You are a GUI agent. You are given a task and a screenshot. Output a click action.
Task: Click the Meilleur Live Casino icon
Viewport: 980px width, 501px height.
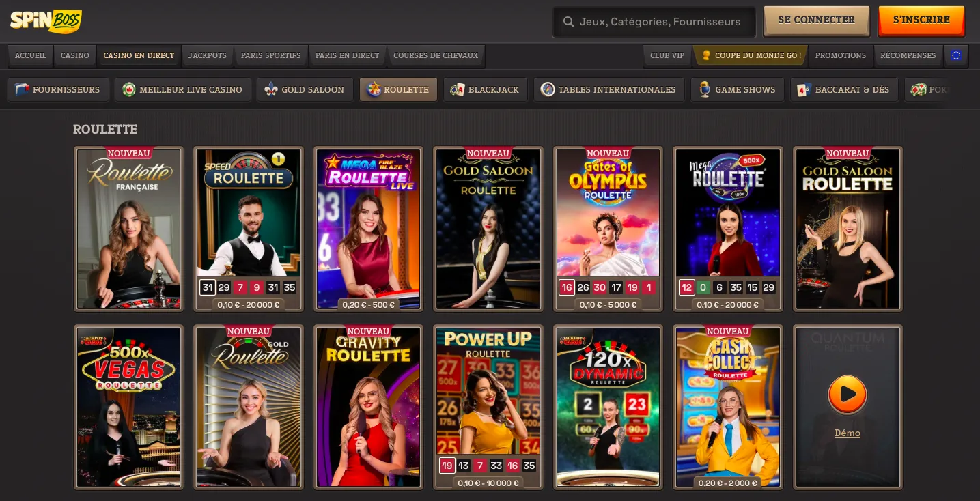pos(129,89)
